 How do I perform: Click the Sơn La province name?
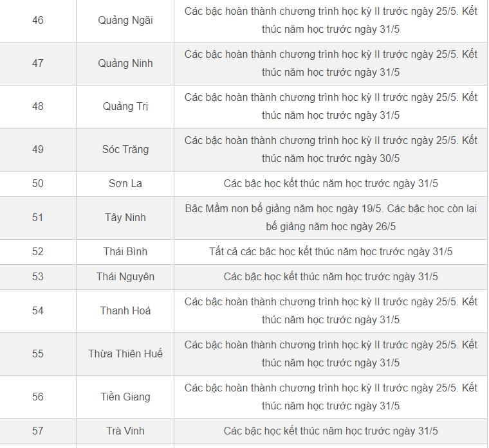[x=125, y=184]
